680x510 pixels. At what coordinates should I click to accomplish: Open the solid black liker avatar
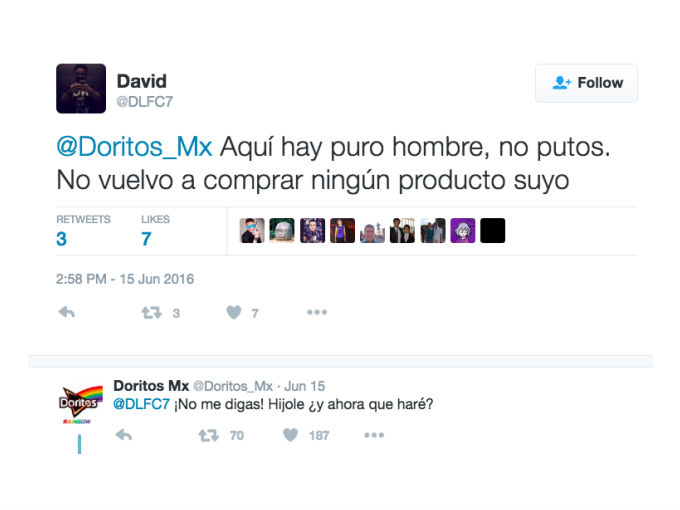tap(493, 230)
